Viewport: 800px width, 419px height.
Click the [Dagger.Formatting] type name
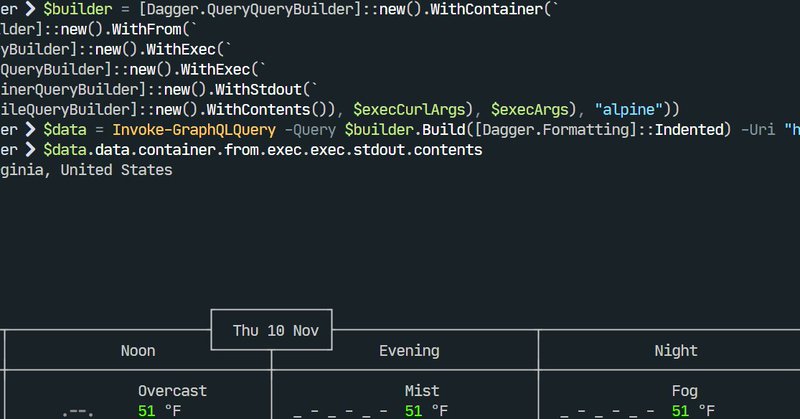[x=556, y=130]
